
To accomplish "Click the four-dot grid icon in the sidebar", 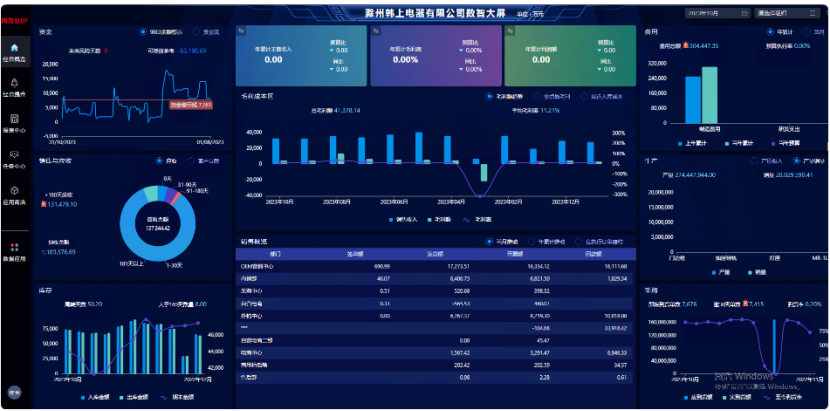I will point(14,247).
